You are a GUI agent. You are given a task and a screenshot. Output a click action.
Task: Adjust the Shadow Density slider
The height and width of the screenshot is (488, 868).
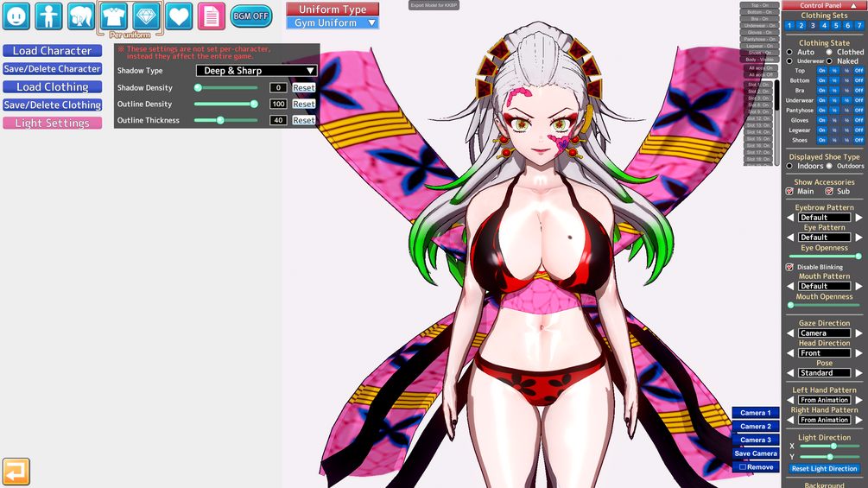coord(226,87)
